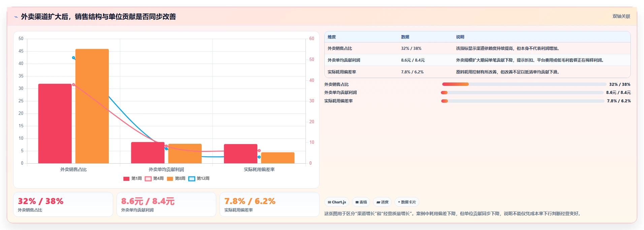
Task: Click the 50 tick on left axis
Action: (x=21, y=39)
